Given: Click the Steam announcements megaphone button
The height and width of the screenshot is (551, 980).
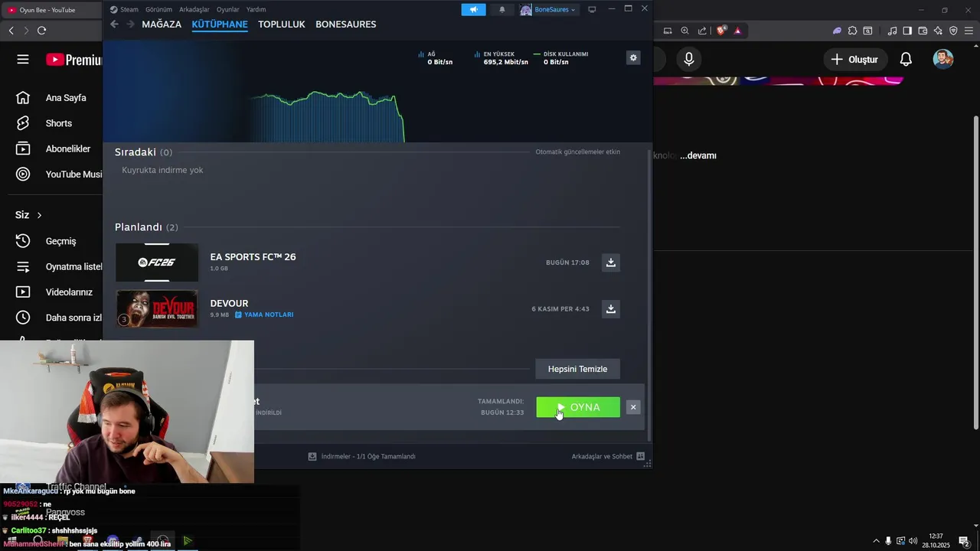Looking at the screenshot, I should tap(473, 9).
